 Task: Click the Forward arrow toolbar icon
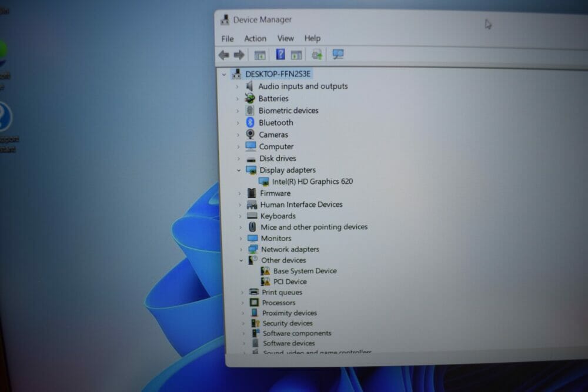[239, 55]
